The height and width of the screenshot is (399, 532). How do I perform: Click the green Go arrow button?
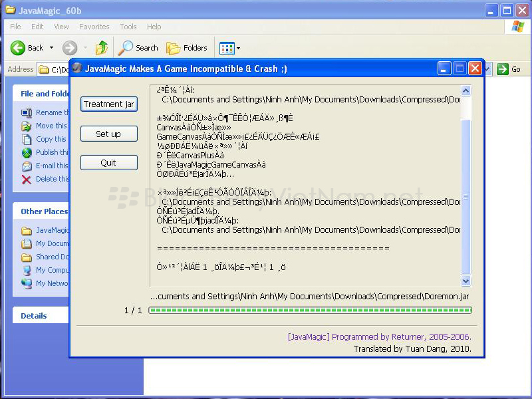pyautogui.click(x=503, y=69)
